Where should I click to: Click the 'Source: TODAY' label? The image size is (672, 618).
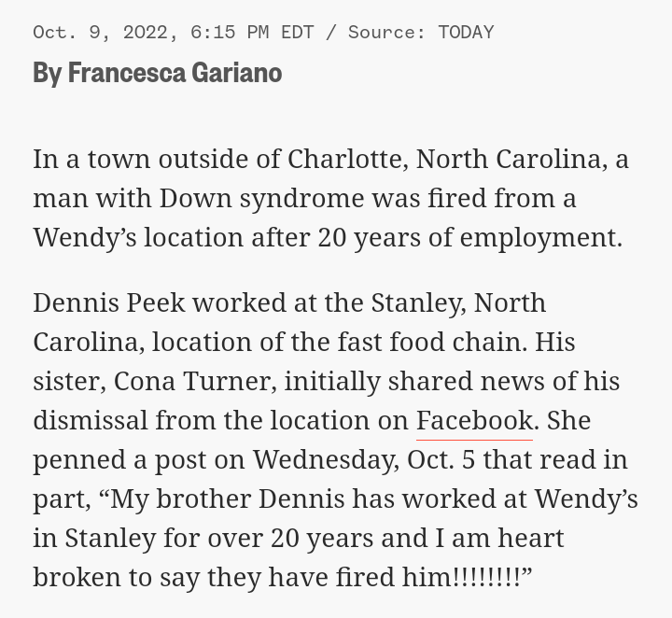pyautogui.click(x=420, y=32)
